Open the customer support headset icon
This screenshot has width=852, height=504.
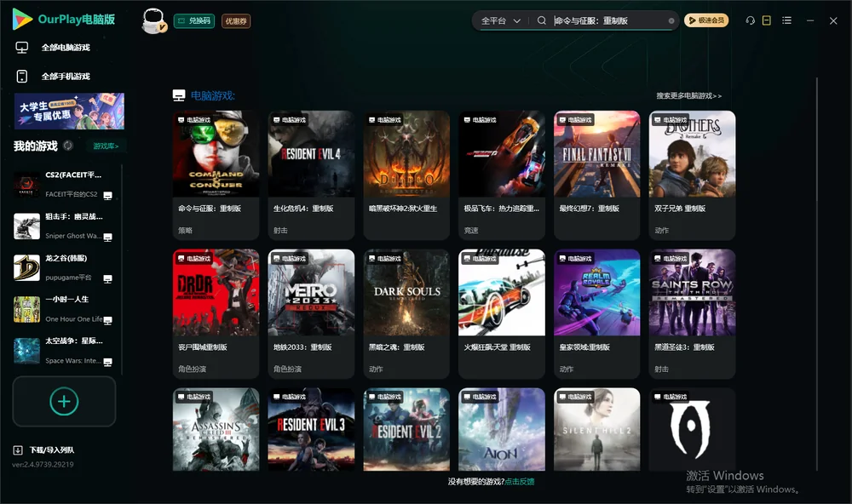click(x=750, y=20)
